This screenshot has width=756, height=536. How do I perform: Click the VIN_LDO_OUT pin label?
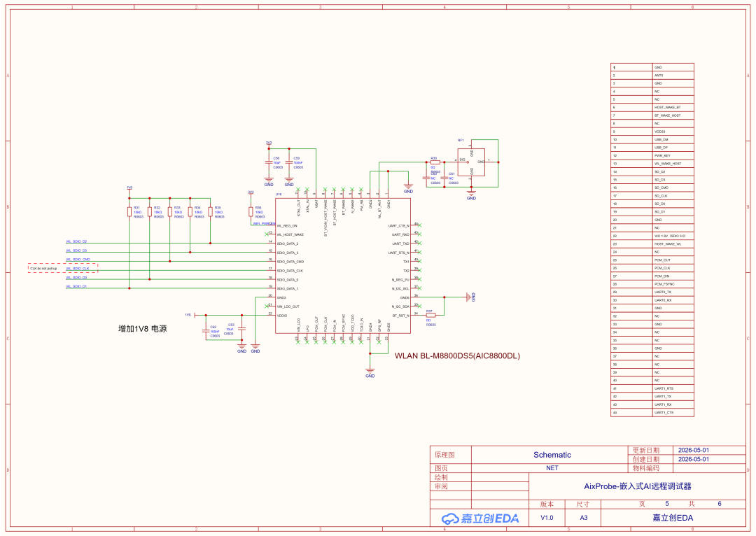288,306
